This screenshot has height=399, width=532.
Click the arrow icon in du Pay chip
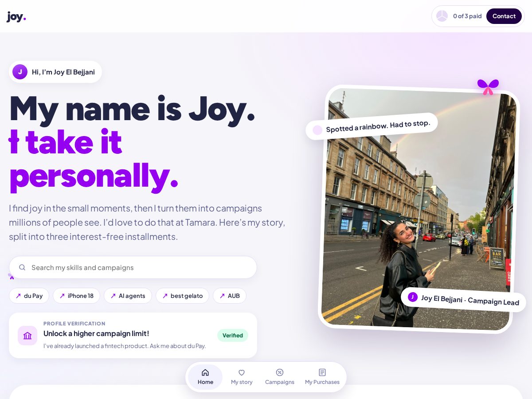pyautogui.click(x=18, y=296)
